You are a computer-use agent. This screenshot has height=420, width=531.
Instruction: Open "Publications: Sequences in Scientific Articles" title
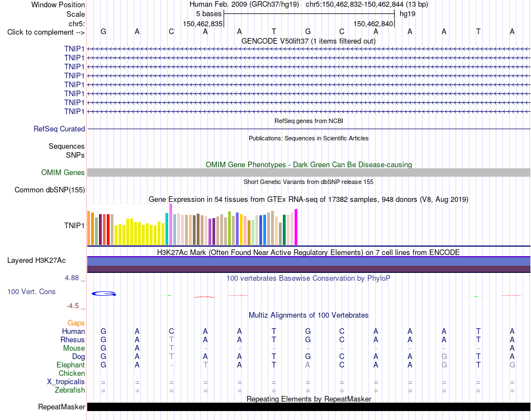coord(309,138)
